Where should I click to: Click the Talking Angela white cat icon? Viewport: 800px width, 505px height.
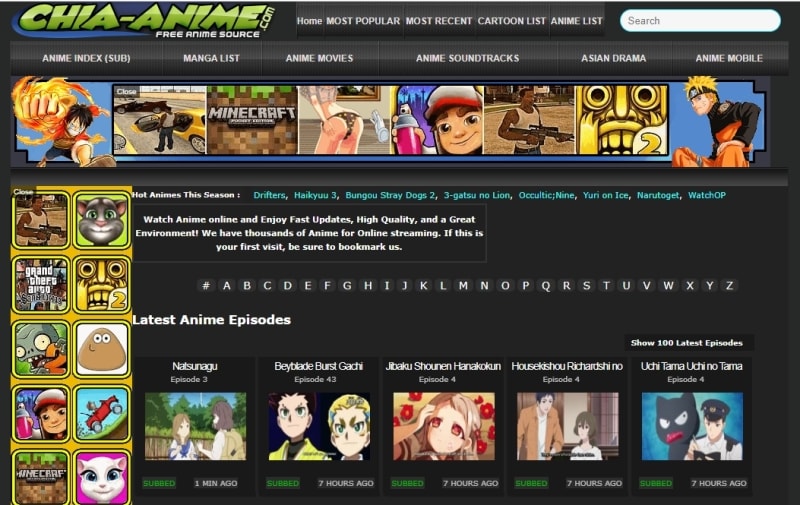click(101, 477)
